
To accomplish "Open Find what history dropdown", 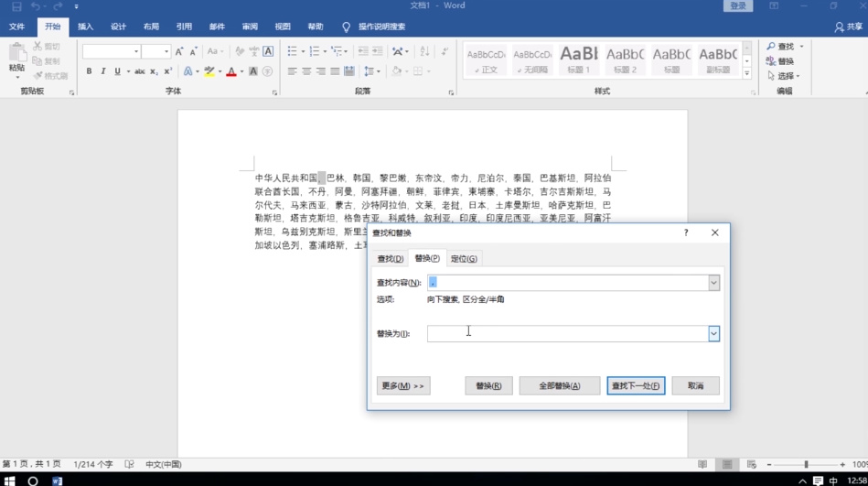I will (713, 283).
